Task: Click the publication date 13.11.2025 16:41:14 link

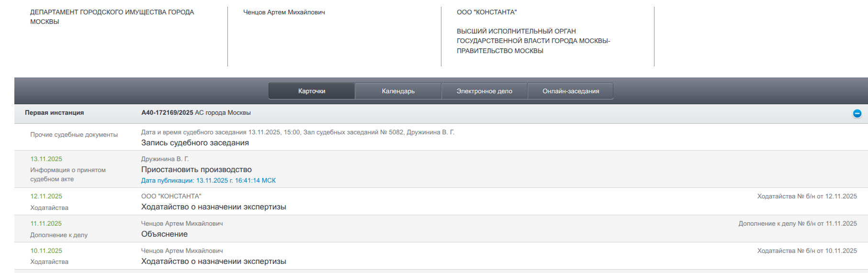Action: pos(208,181)
